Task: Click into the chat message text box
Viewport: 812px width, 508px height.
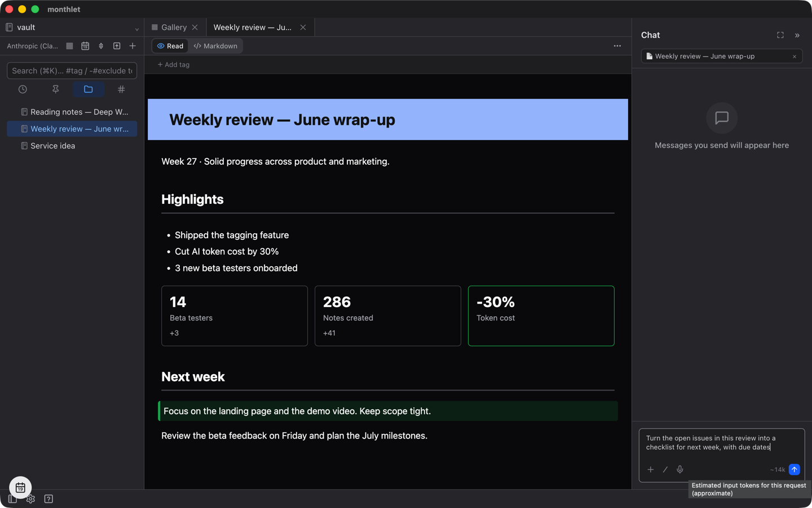Action: click(x=722, y=443)
